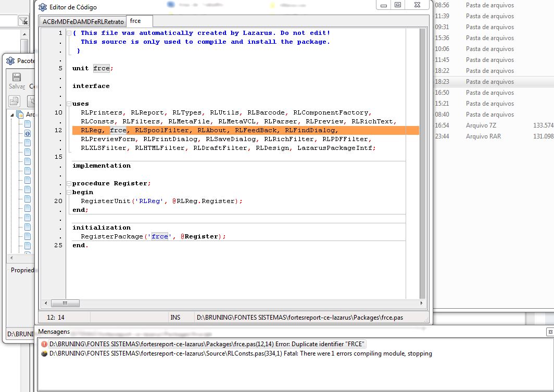Image resolution: width=554 pixels, height=392 pixels.
Task: Click the Salvar save icon in Pacote window
Action: [17, 77]
